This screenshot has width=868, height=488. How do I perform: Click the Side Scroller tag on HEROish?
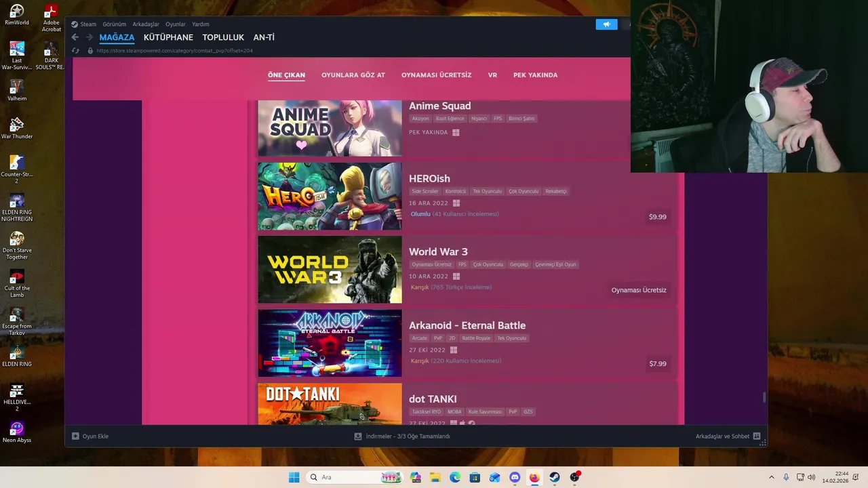point(425,191)
